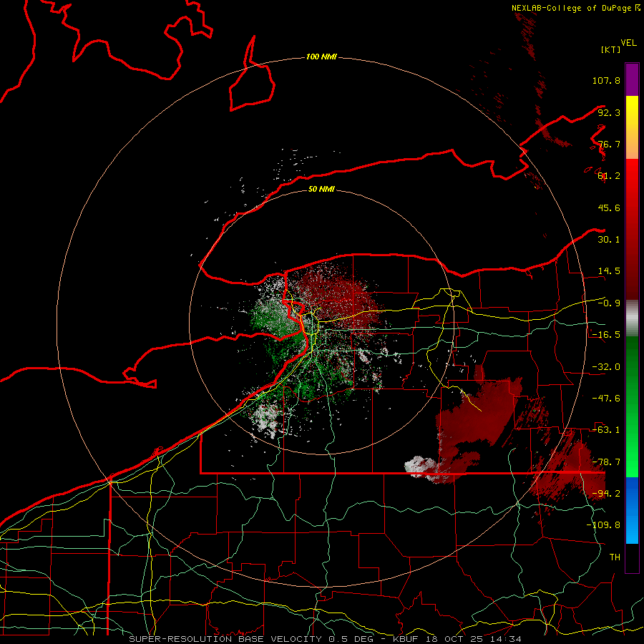Click the [KT] units label

tap(611, 49)
